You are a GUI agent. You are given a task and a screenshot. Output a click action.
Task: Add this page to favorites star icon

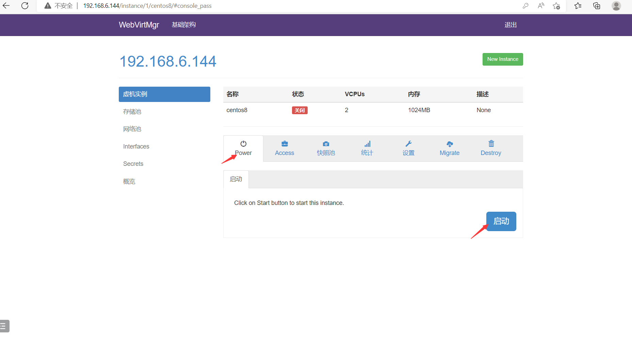coord(556,6)
